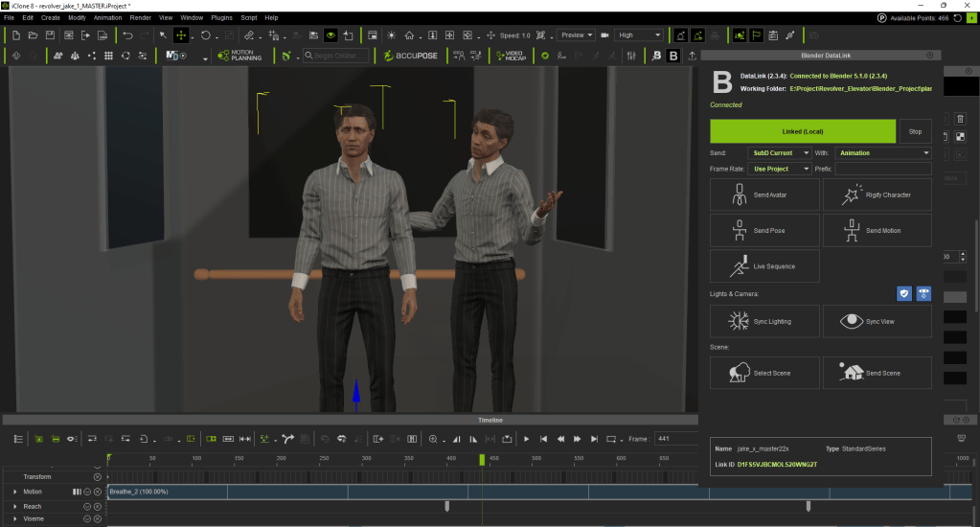Click the Prefix input field

click(x=883, y=169)
